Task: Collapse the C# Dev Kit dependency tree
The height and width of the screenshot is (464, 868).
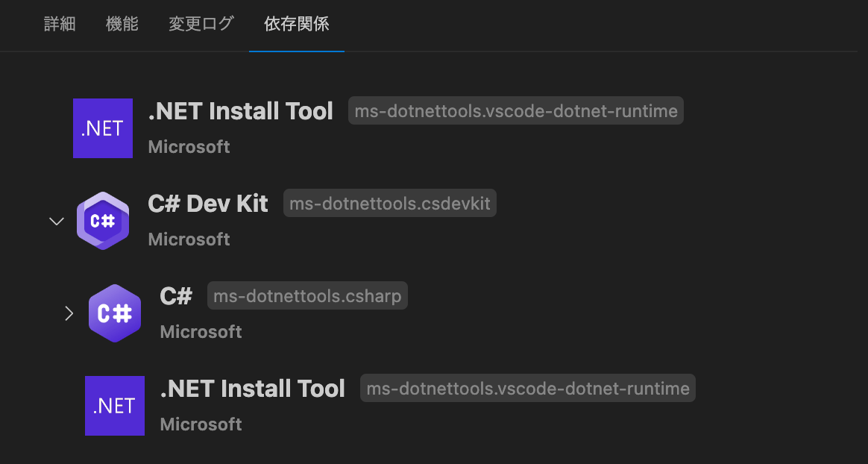Action: coord(57,222)
